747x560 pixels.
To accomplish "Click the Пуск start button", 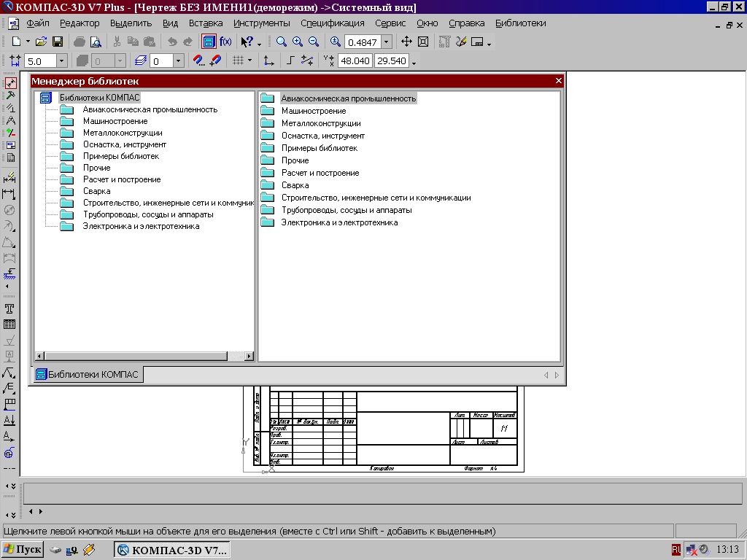I will pyautogui.click(x=23, y=550).
